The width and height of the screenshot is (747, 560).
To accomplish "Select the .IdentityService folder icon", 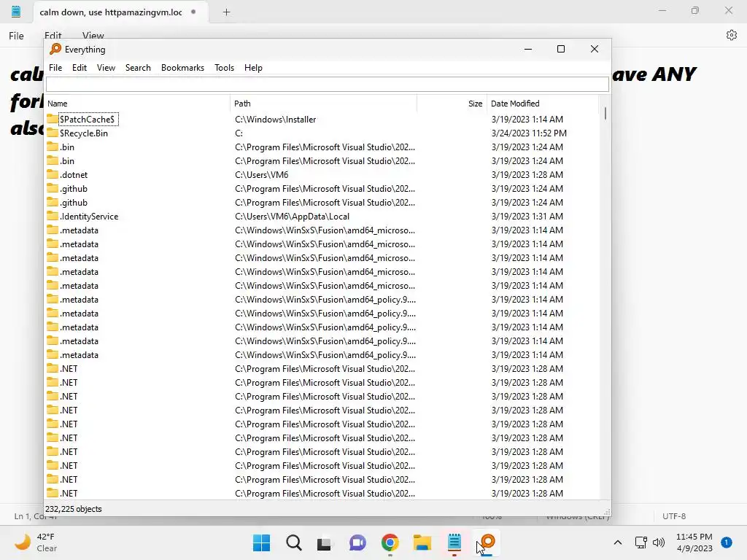I will pos(53,216).
